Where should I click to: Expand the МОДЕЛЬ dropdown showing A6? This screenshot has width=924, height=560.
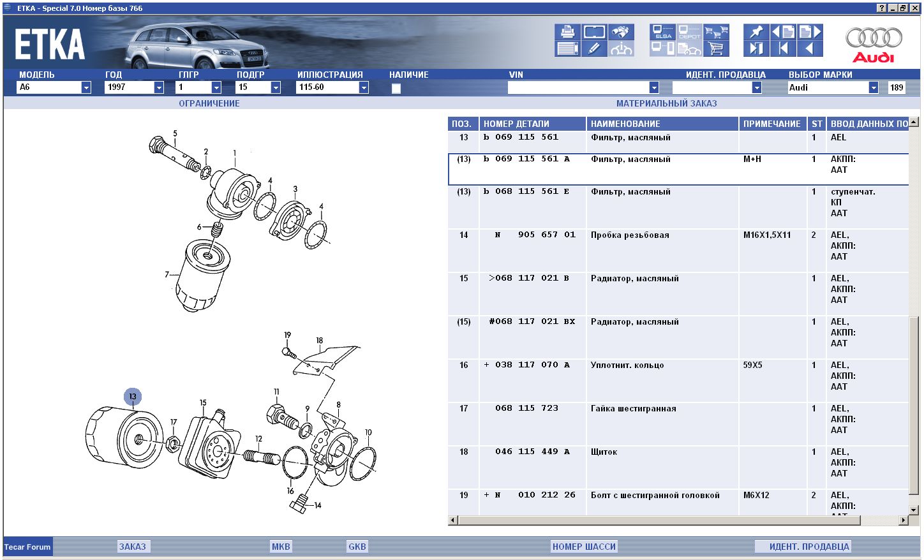click(86, 87)
